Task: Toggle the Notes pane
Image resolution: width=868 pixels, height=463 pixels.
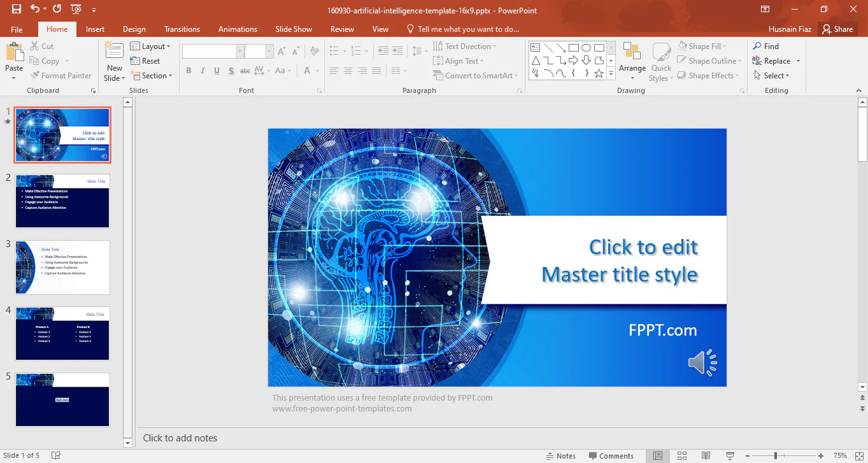Action: 560,455
